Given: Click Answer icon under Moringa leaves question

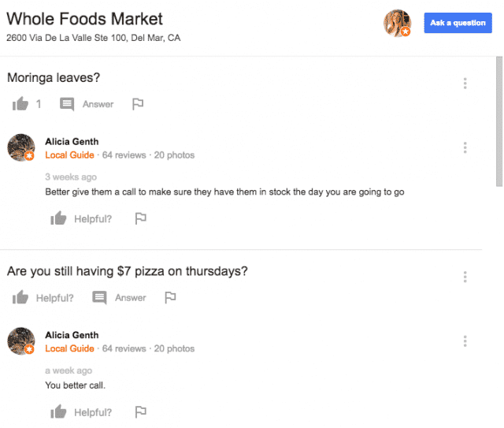Looking at the screenshot, I should click(x=67, y=104).
